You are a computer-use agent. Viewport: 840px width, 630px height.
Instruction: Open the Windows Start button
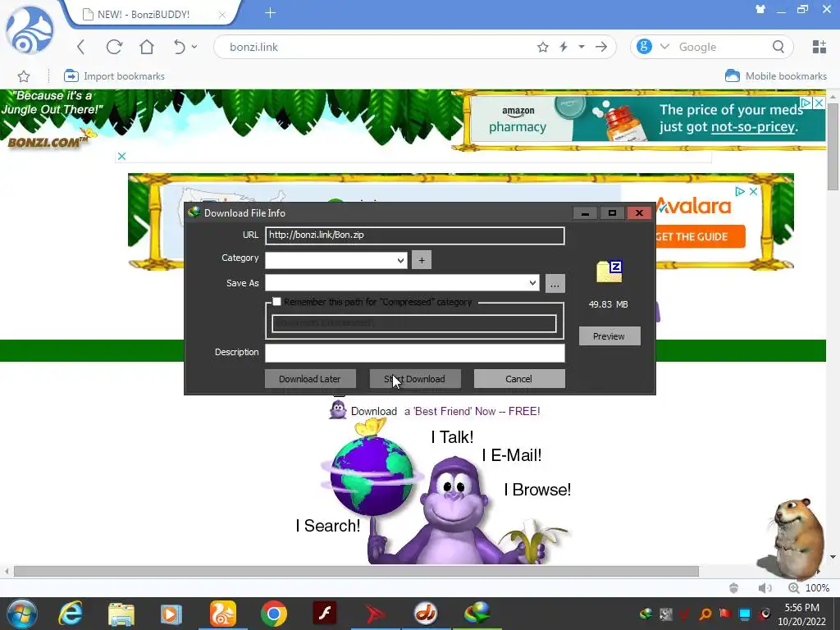pyautogui.click(x=21, y=614)
